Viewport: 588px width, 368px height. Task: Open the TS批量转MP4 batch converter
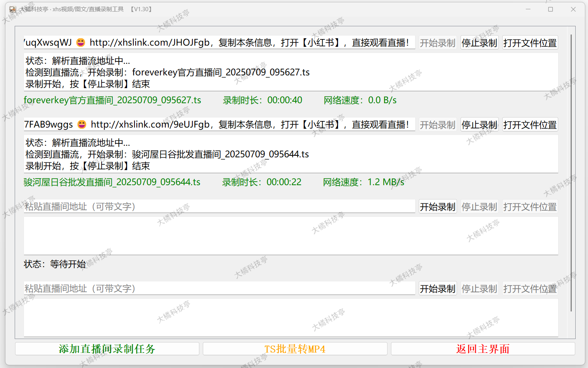(x=295, y=349)
